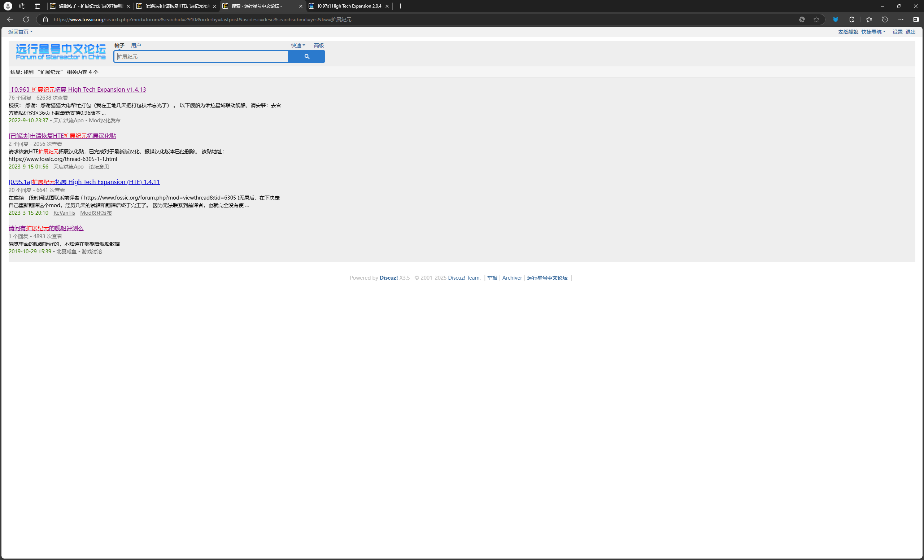Viewport: 924px width, 560px height.
Task: Open 【0.96】扩展纪元拓展 v1.4.13 thread
Action: pyautogui.click(x=77, y=89)
